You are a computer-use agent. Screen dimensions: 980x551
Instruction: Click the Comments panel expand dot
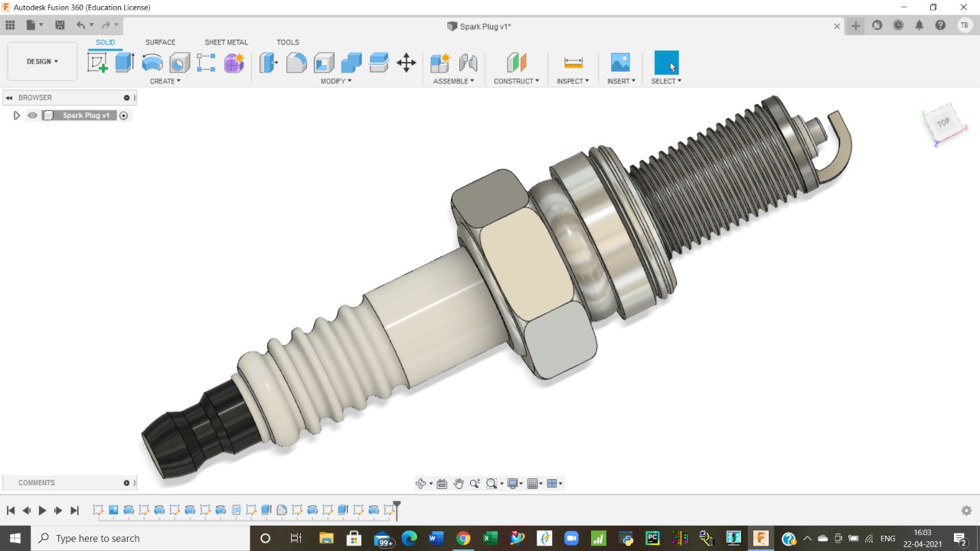(x=126, y=483)
